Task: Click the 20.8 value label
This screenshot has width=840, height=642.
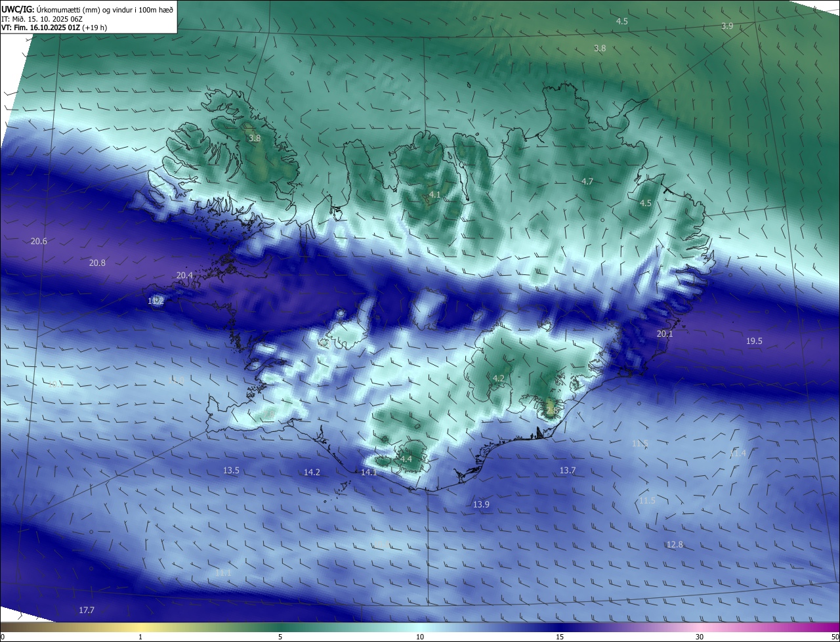Action: coord(97,263)
